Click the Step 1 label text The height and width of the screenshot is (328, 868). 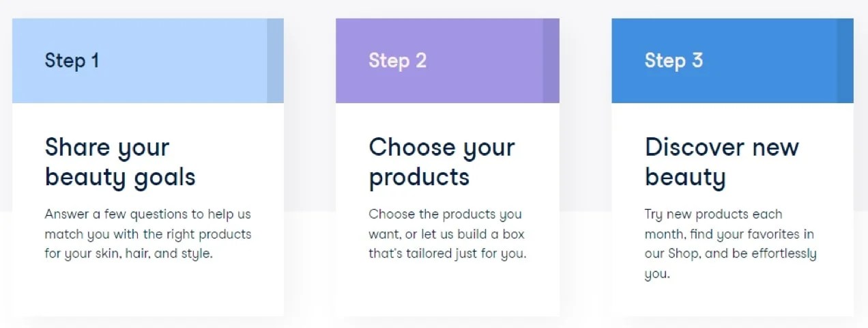[72, 61]
